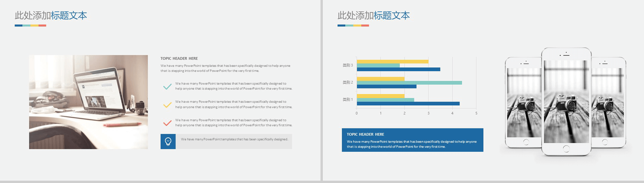Click intro paragraph under left TOPIC HEADER
This screenshot has width=644, height=183.
pos(225,68)
